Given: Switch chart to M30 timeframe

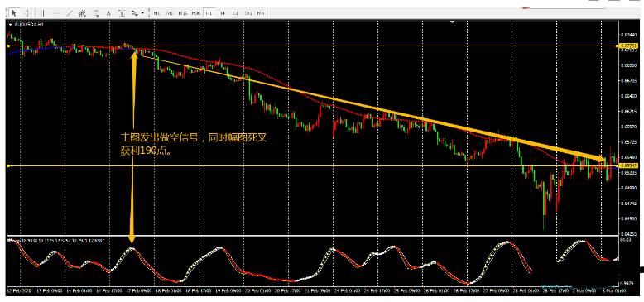Looking at the screenshot, I should [196, 13].
